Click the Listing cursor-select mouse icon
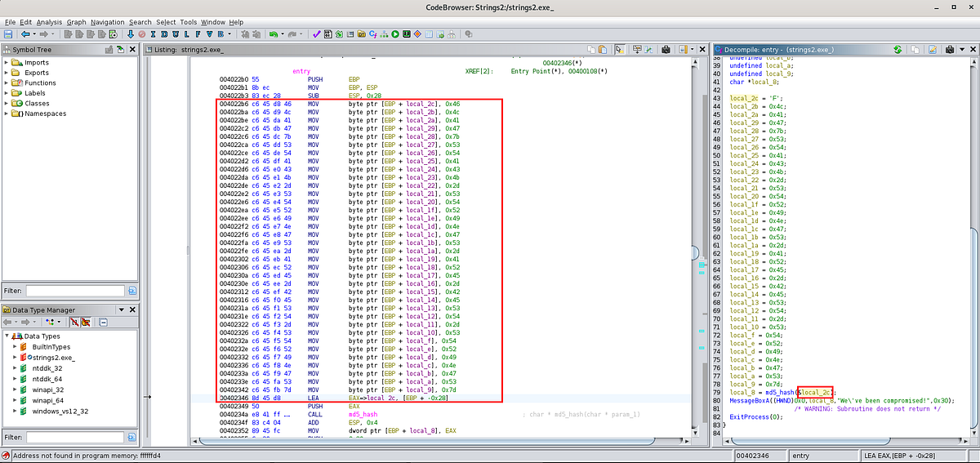The image size is (980, 463). point(620,49)
